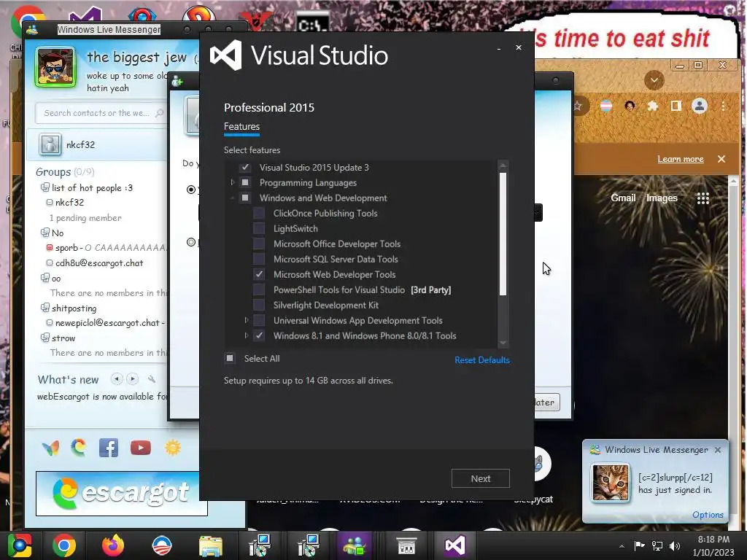Open the Facebook icon in Messenger

pos(109,448)
